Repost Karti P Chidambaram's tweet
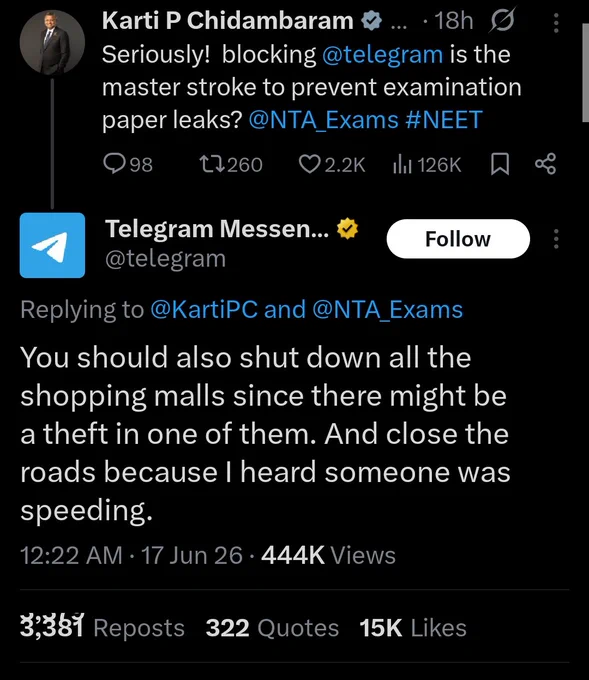 (x=231, y=165)
